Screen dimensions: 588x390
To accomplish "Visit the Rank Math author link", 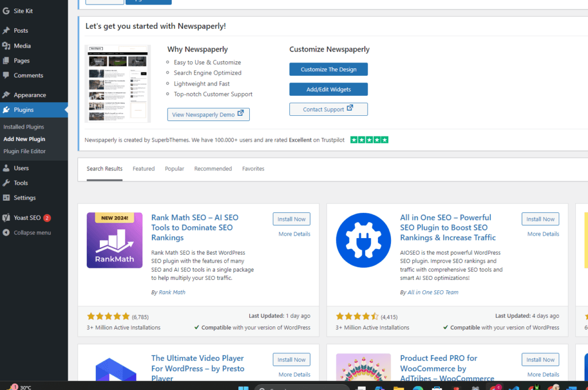I will [172, 292].
